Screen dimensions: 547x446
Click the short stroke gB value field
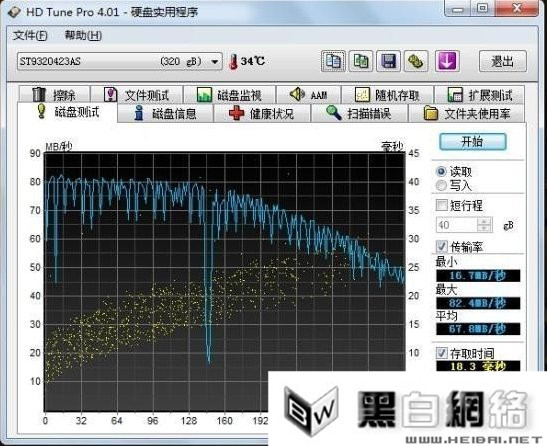coord(456,225)
